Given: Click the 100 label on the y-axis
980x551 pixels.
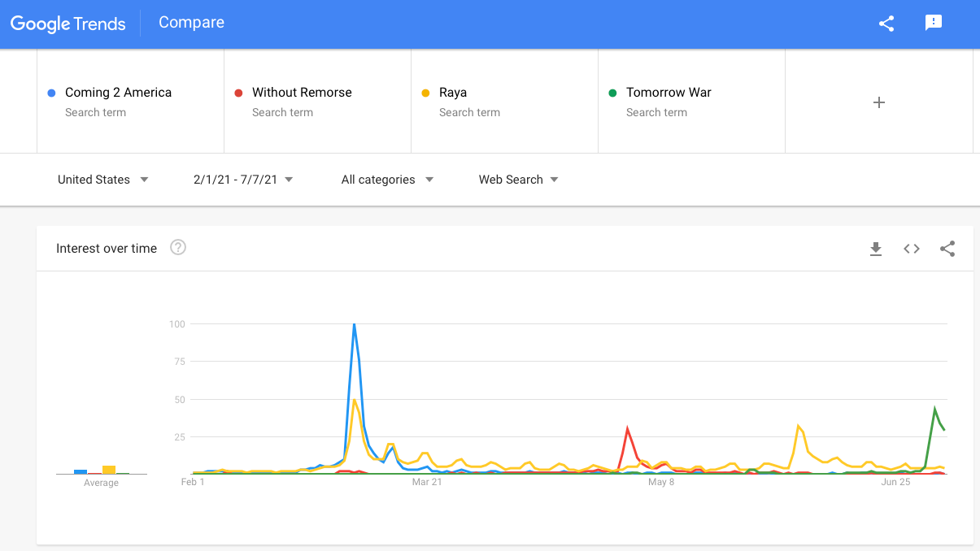Looking at the screenshot, I should pyautogui.click(x=176, y=324).
